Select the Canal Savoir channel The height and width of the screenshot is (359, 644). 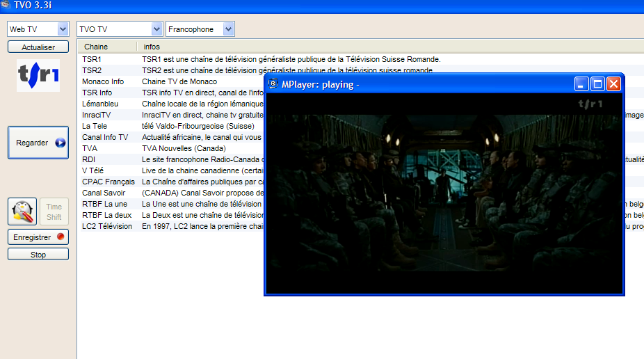104,192
